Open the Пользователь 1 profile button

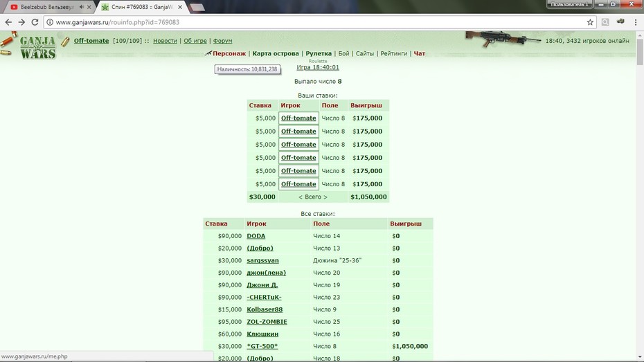[x=569, y=5]
